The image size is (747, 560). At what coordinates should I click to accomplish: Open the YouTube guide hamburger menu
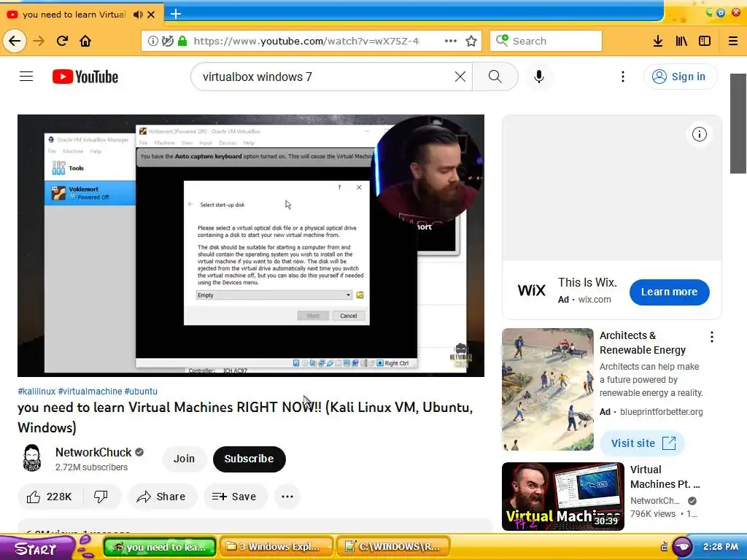26,76
